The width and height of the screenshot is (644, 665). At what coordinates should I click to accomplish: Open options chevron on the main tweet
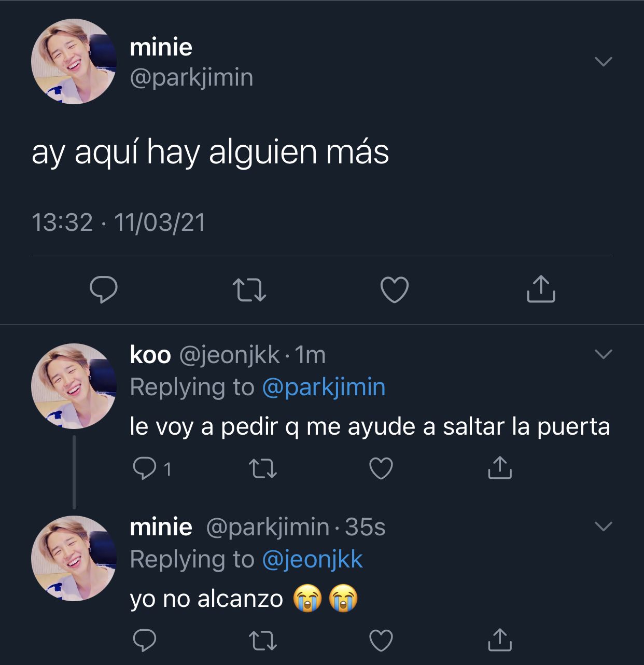point(603,62)
